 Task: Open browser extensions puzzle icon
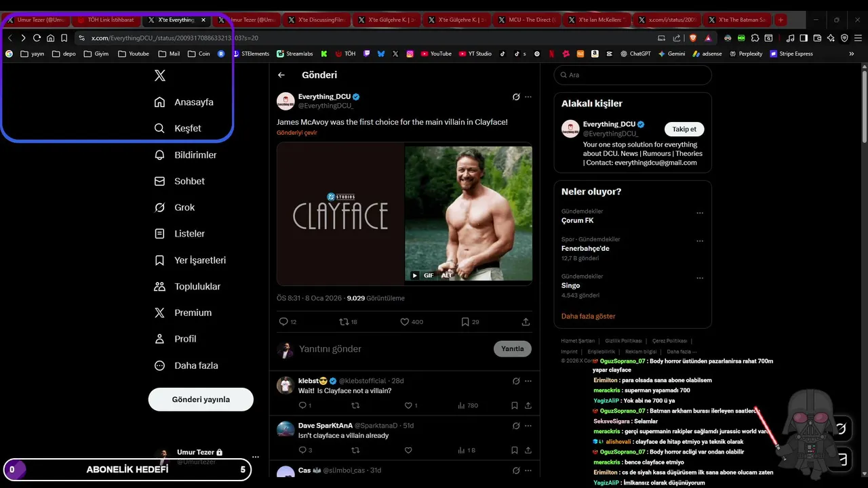pos(755,38)
